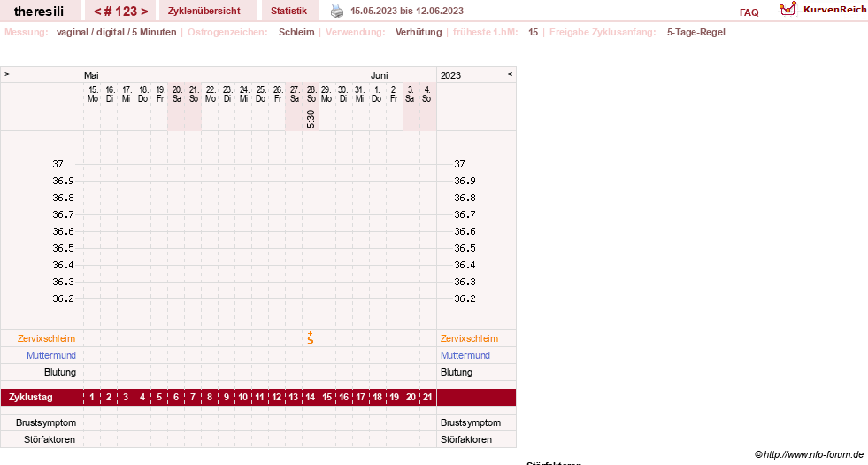
Task: Click the printer icon
Action: (x=336, y=11)
